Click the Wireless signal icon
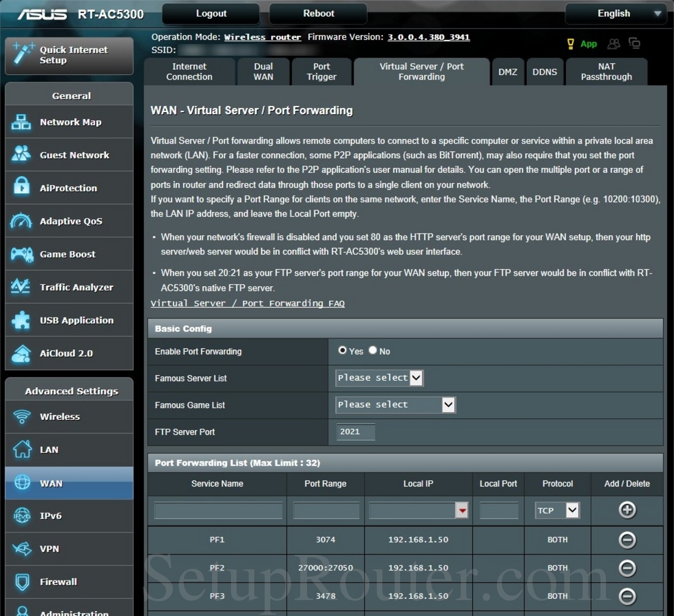Image resolution: width=674 pixels, height=616 pixels. tap(21, 417)
